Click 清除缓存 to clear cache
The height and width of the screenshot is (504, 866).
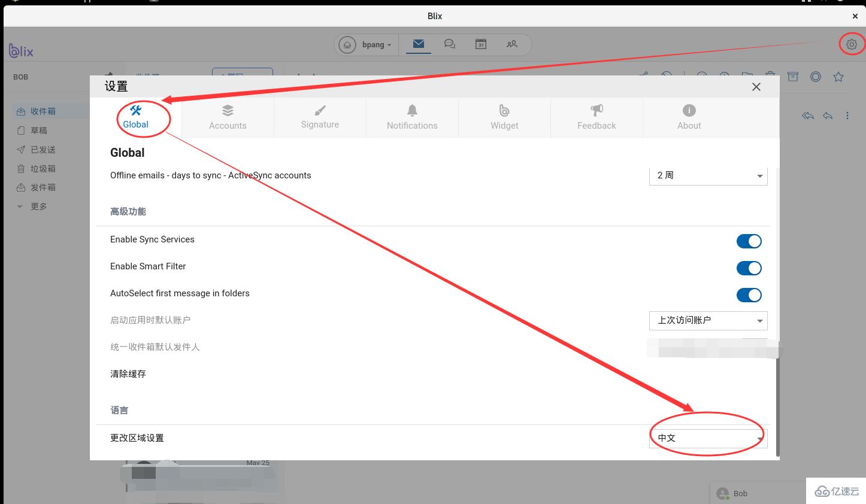(128, 374)
